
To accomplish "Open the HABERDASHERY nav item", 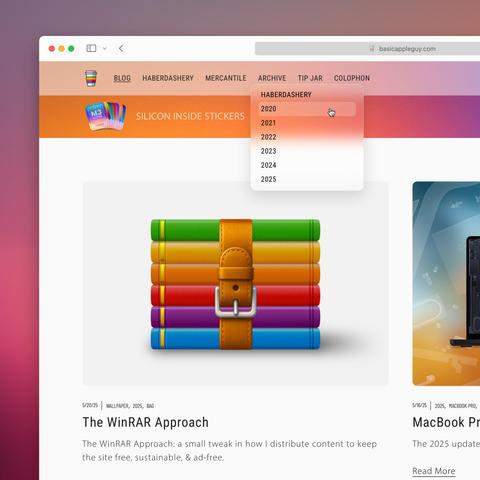I will pyautogui.click(x=168, y=78).
